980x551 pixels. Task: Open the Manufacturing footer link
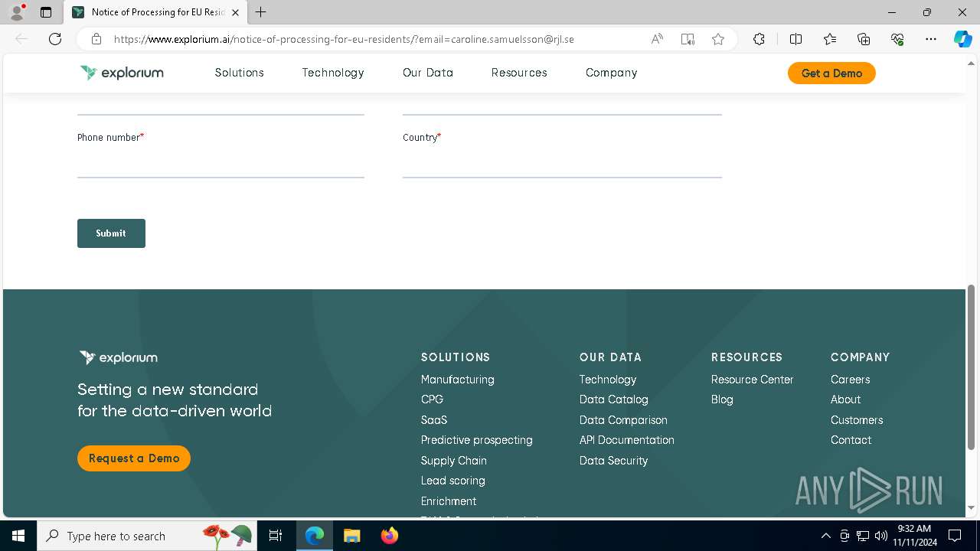tap(457, 380)
